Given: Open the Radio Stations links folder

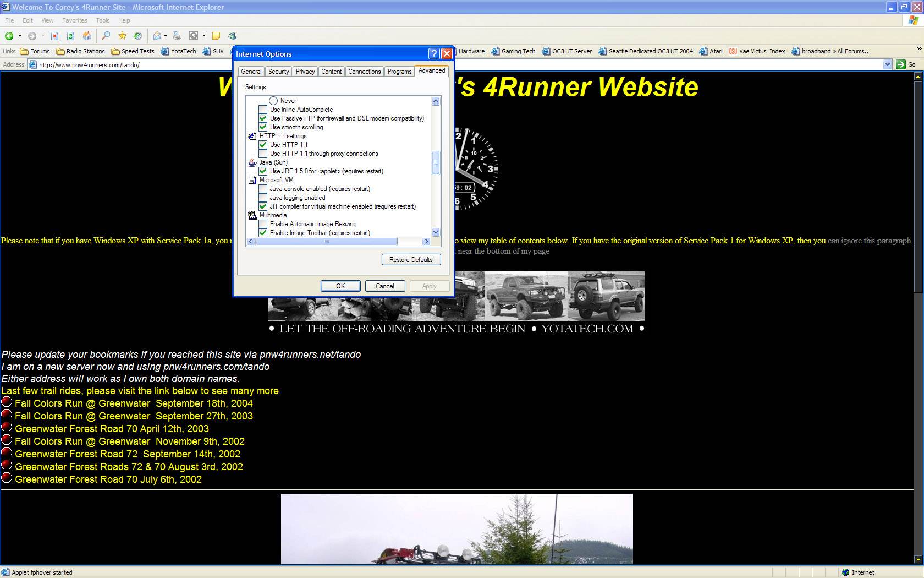Looking at the screenshot, I should pos(80,51).
